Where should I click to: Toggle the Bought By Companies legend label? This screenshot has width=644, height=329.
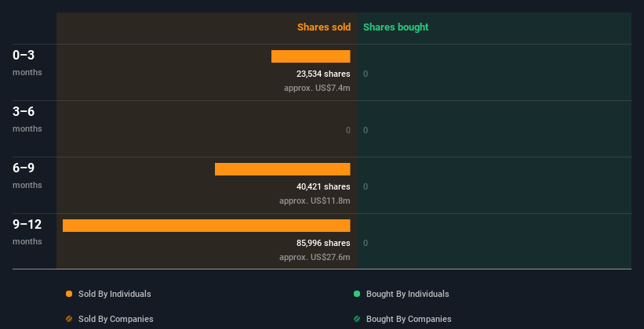[409, 319]
